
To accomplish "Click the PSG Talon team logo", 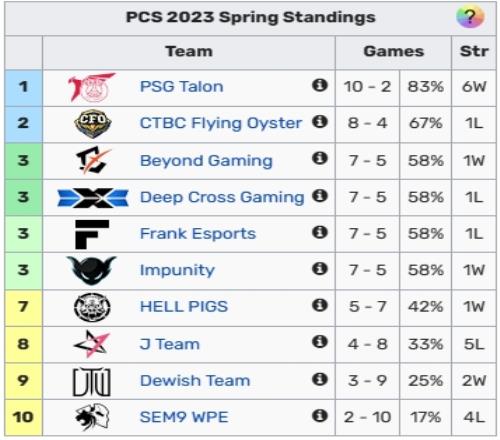I will tap(92, 87).
